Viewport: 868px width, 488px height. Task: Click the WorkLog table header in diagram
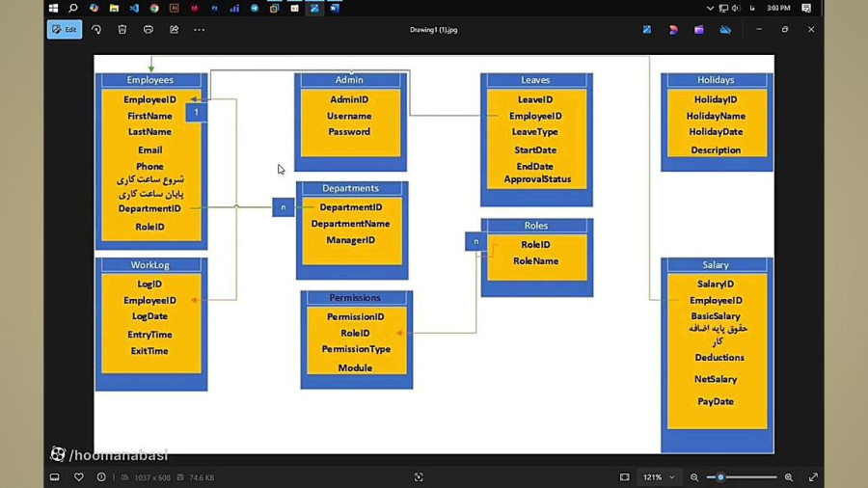point(150,264)
